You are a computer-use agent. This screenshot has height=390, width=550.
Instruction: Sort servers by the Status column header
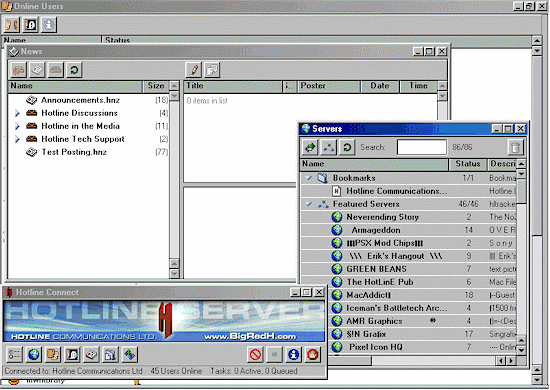click(468, 164)
